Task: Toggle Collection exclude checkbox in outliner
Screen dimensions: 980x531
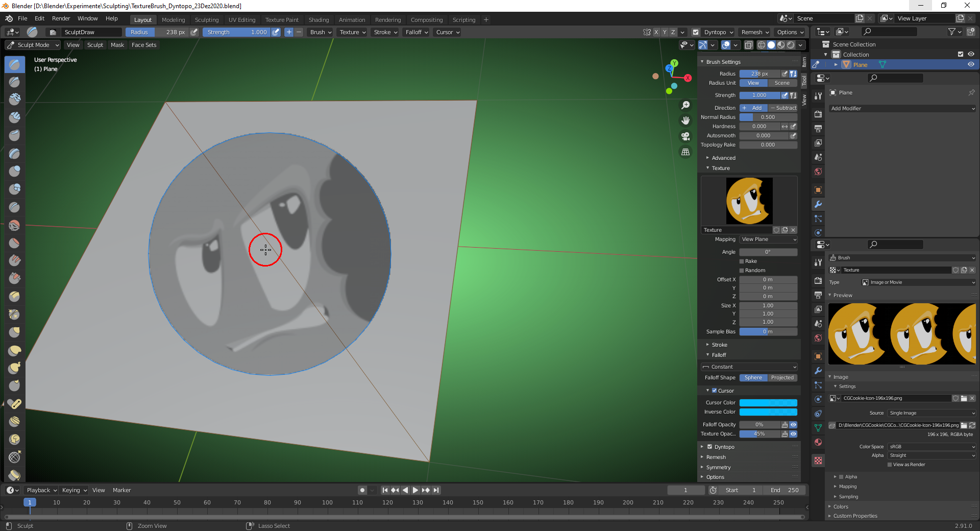Action: 961,54
